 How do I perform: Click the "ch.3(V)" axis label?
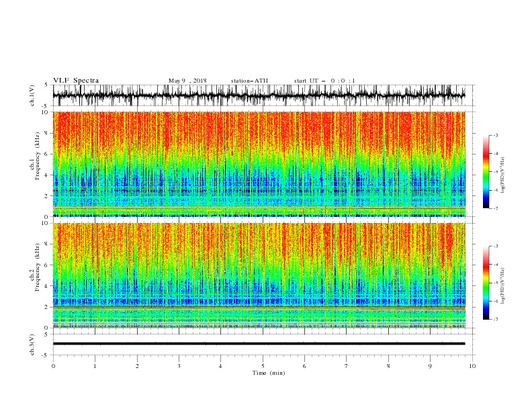point(32,345)
